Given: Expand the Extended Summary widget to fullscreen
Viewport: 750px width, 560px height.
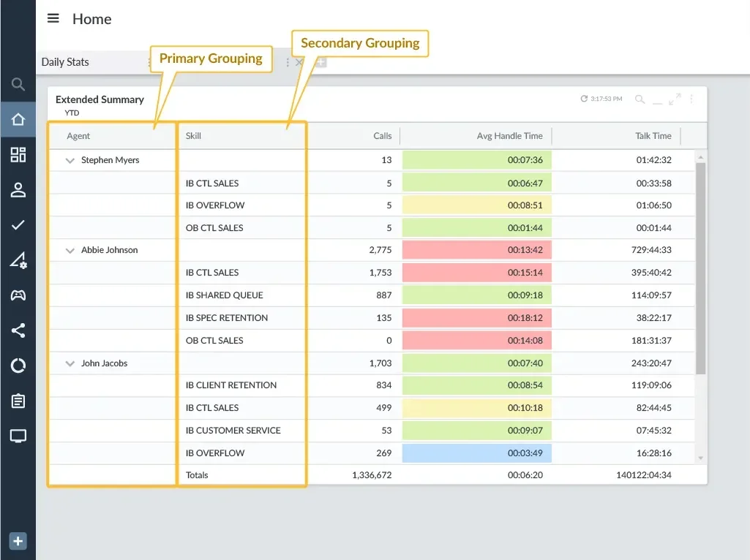Looking at the screenshot, I should [x=675, y=99].
